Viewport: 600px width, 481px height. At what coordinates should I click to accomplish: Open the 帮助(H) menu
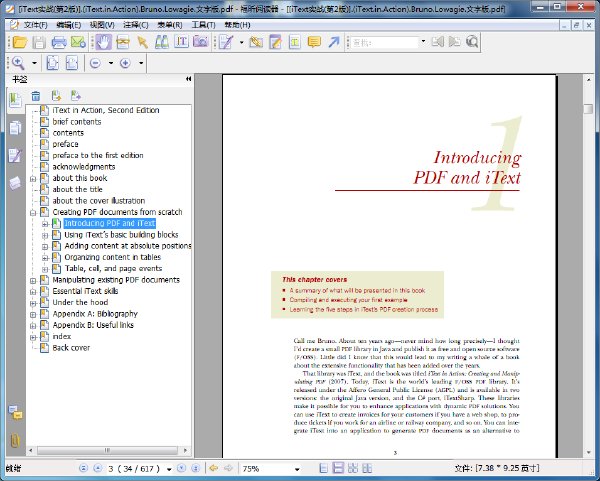click(x=237, y=25)
